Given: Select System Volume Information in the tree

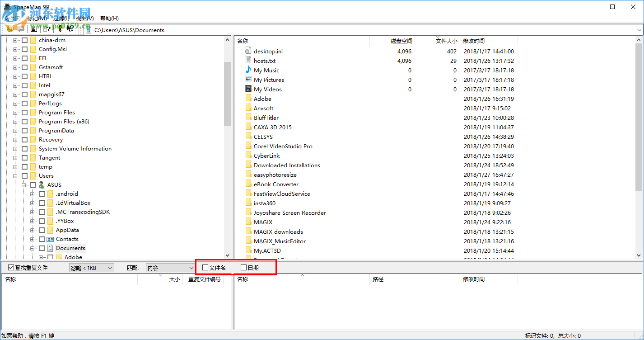Looking at the screenshot, I should [x=75, y=148].
